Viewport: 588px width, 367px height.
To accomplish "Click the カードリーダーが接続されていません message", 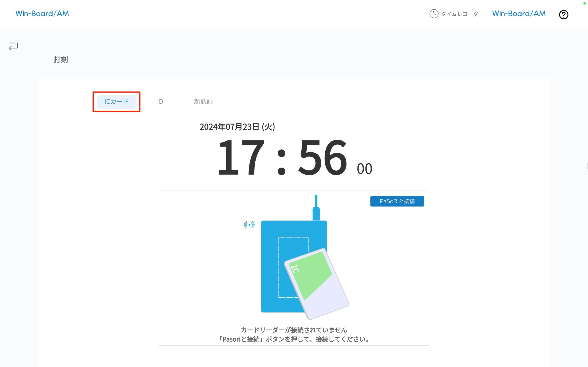I will point(294,330).
